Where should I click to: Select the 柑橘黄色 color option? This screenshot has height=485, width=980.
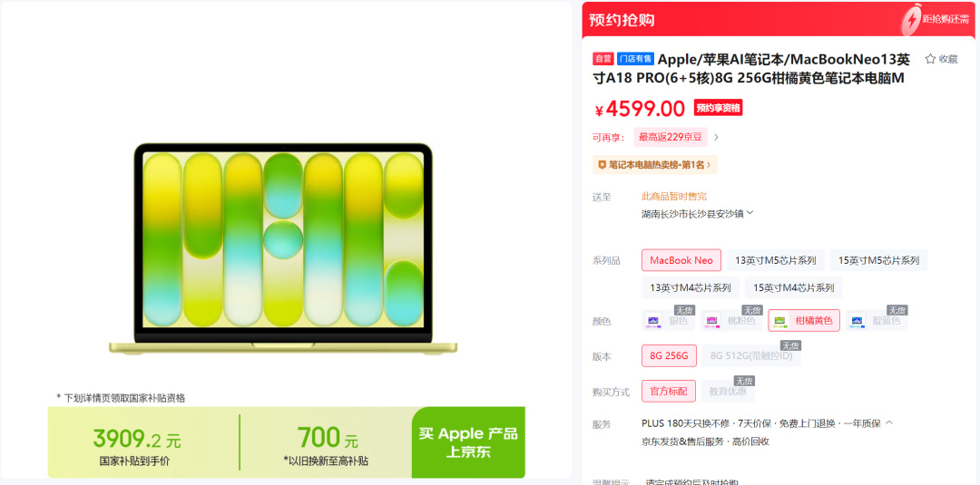804,321
